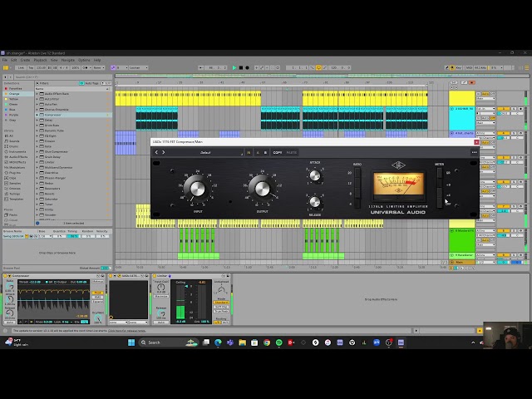Select ratio 4 button on the 1176
Image resolution: width=532 pixels, height=399 pixels.
tap(357, 204)
